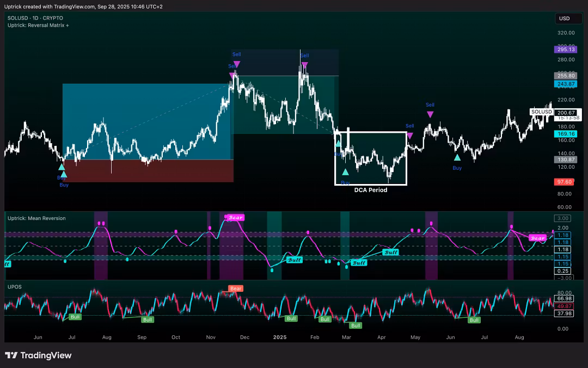Click the UPOS indicator title
Image resolution: width=588 pixels, height=368 pixels.
point(15,286)
